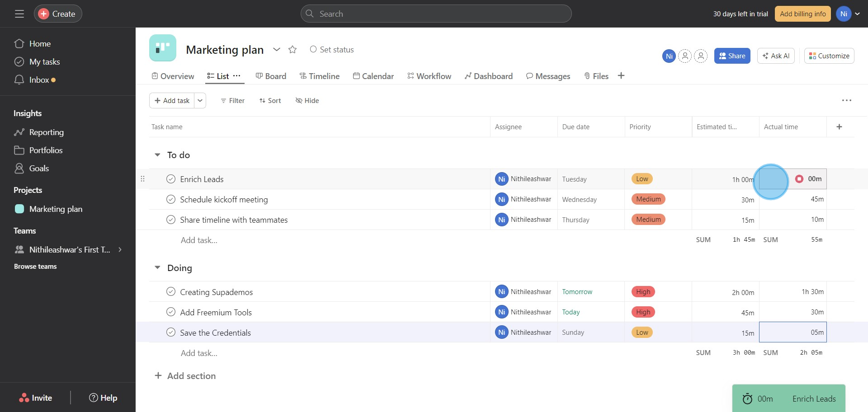The image size is (868, 412).
Task: Click Add billing info
Action: tap(803, 14)
